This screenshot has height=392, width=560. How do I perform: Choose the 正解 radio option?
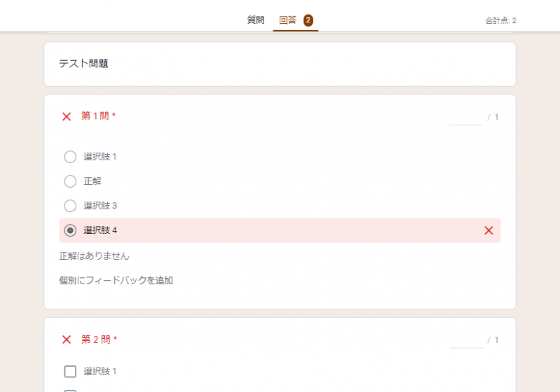70,181
